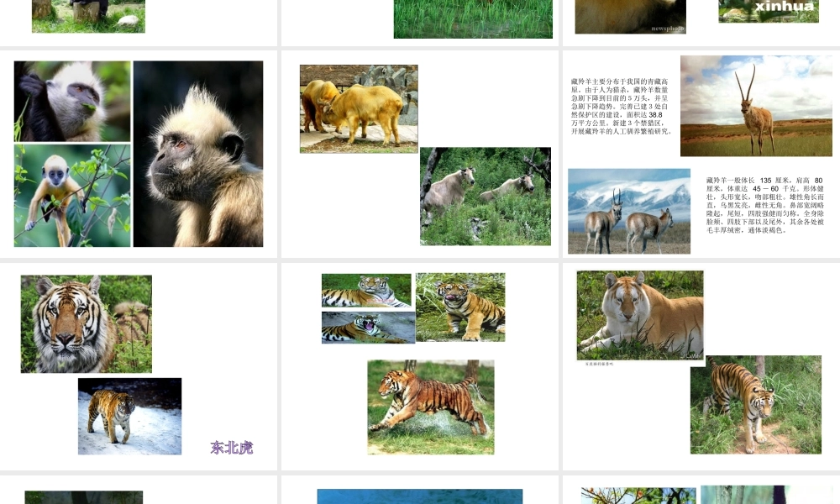840x504 pixels.
Task: Click the golden baby monkey on branch photo
Action: [72, 196]
